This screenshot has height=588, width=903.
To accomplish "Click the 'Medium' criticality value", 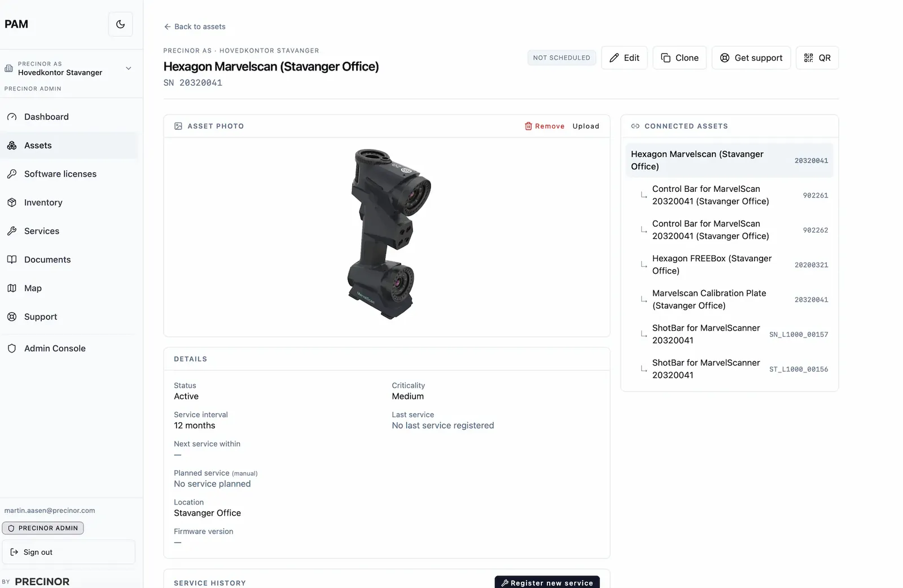I will tap(408, 396).
